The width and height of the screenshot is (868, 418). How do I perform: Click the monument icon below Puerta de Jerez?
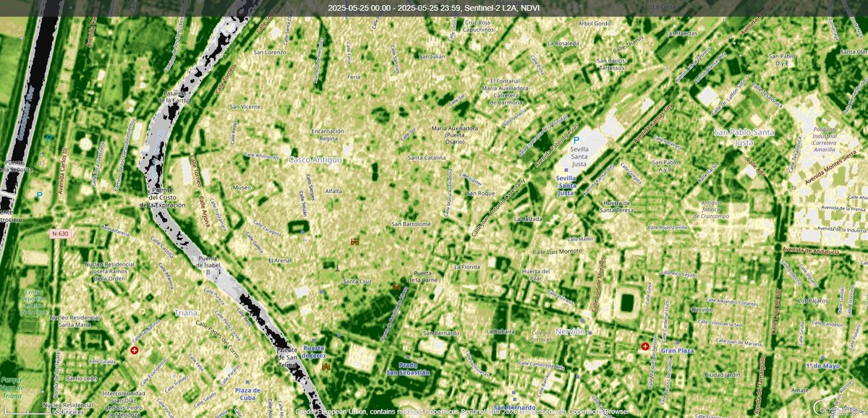click(x=326, y=367)
